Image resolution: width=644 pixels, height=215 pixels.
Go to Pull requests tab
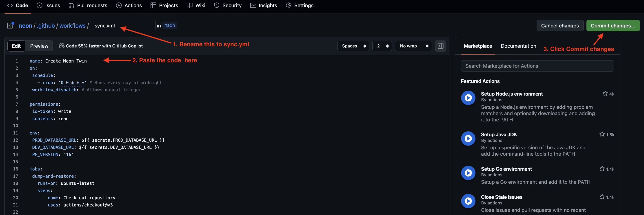tap(88, 5)
